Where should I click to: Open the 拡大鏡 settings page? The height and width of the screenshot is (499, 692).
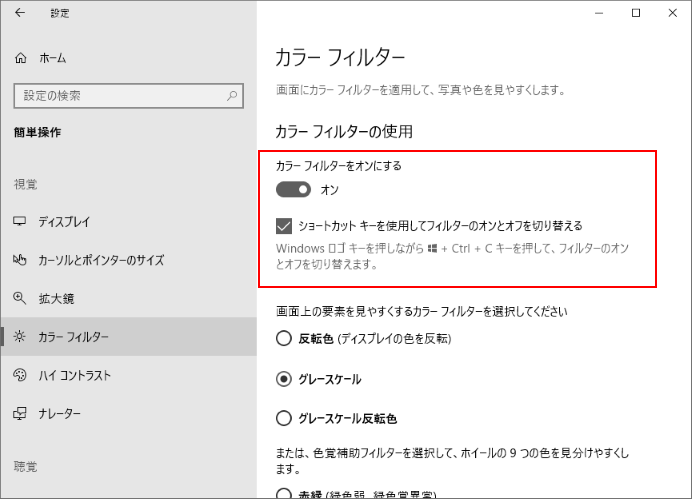tap(128, 298)
